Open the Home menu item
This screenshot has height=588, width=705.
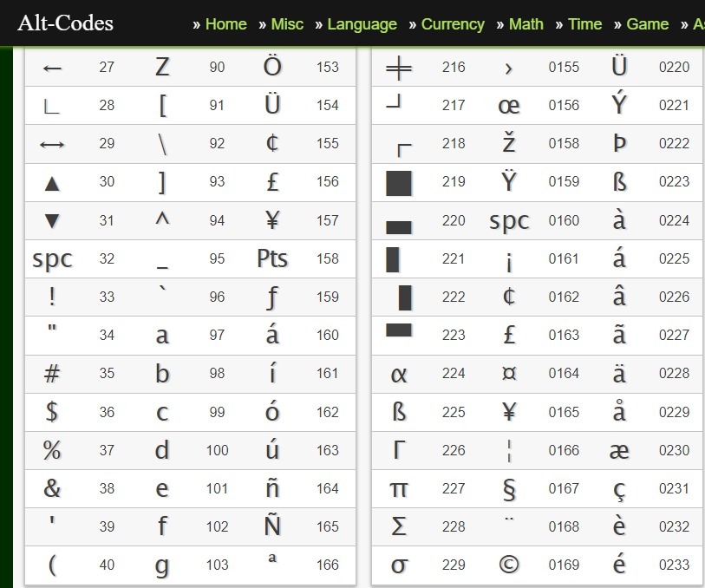pos(225,24)
